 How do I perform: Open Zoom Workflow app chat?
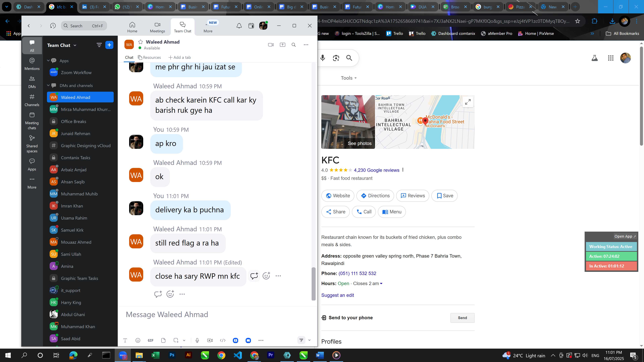click(x=80, y=72)
